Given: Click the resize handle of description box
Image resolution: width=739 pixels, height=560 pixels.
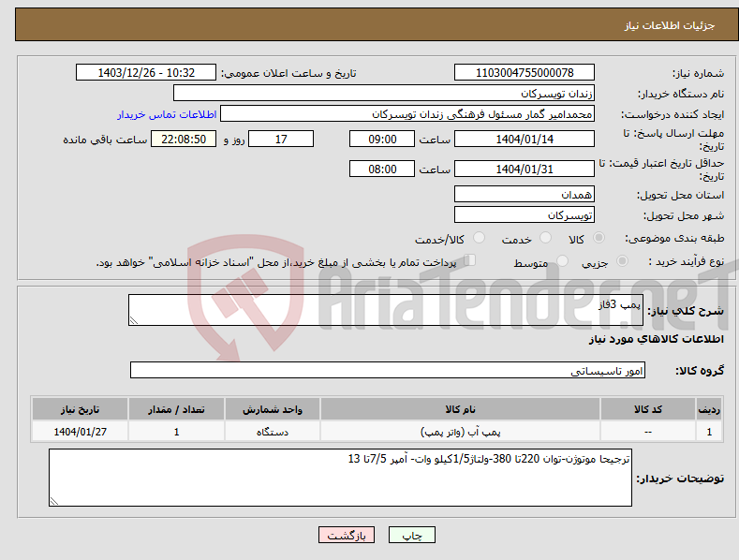Looking at the screenshot, I should [134, 320].
